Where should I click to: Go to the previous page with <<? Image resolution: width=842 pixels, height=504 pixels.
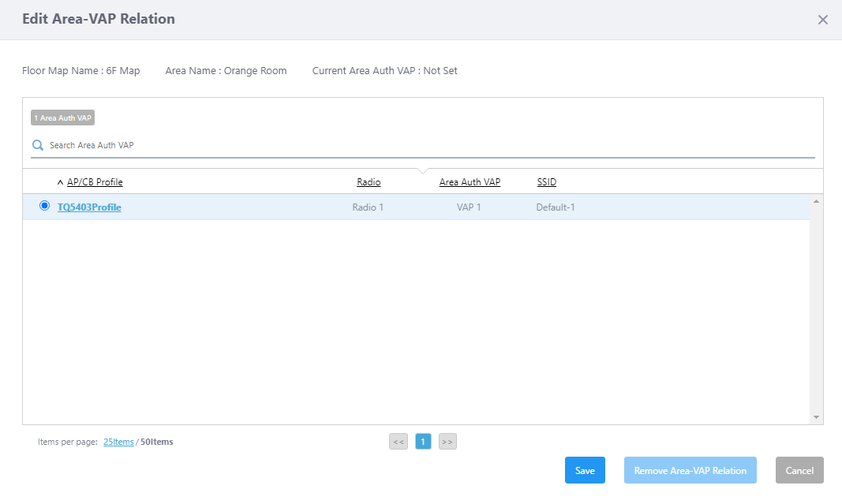coord(399,442)
